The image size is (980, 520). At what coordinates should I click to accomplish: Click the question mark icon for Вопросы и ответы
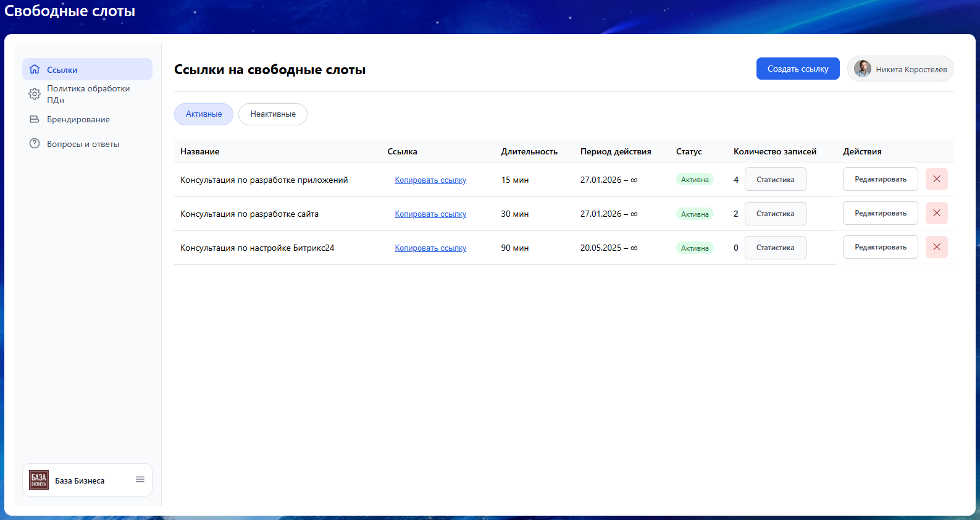[x=35, y=144]
